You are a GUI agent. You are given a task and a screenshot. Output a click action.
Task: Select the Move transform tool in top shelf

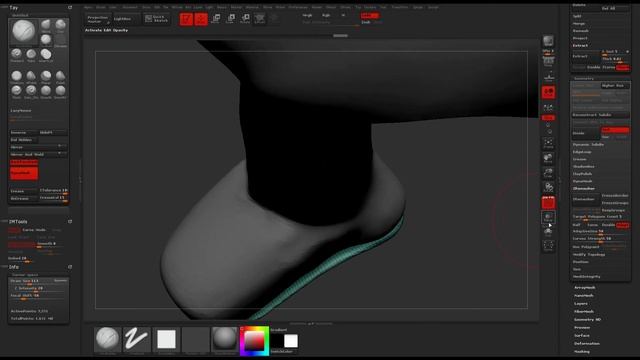click(216, 19)
